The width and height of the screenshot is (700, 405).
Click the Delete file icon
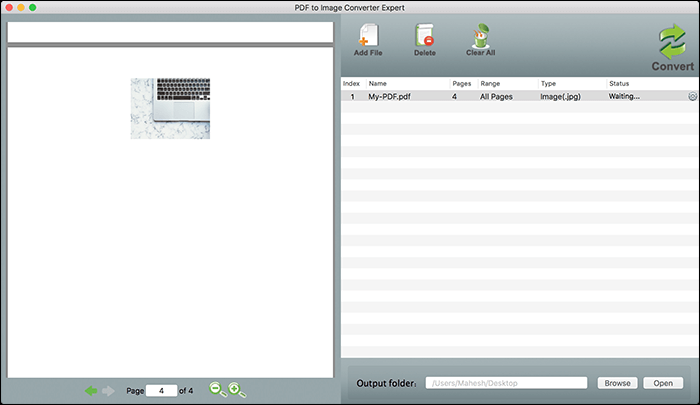[425, 37]
